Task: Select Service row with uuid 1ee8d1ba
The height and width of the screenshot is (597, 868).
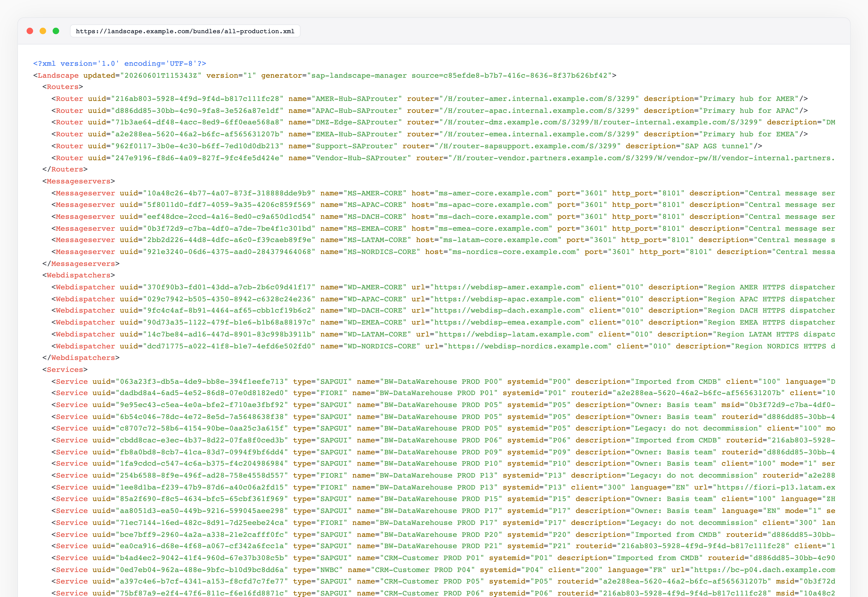Action: pyautogui.click(x=443, y=487)
